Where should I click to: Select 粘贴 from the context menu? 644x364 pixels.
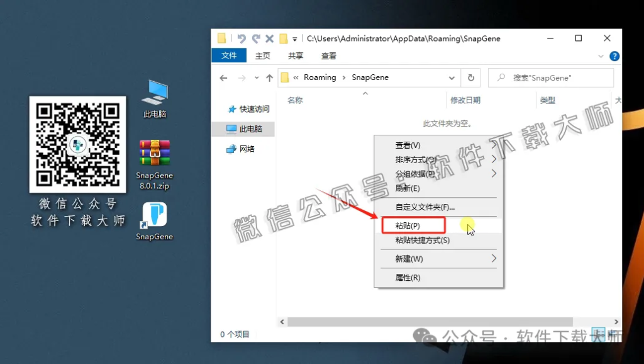coord(408,224)
